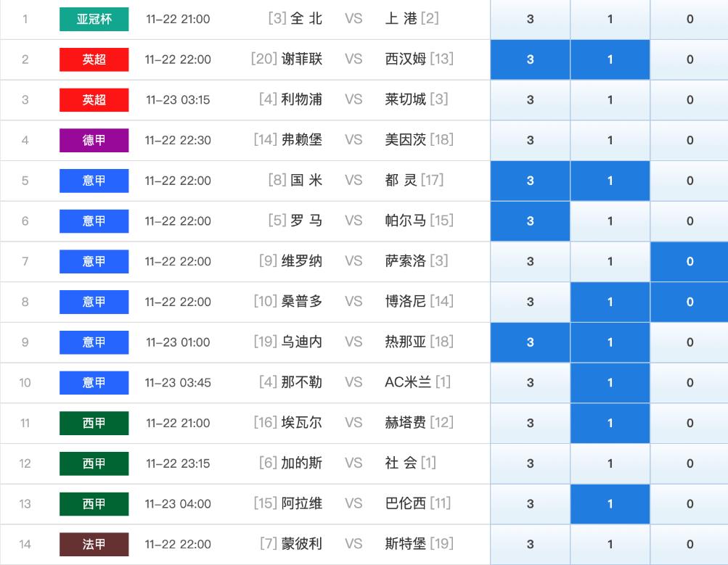
Task: Deselect 1 for 那不勒 vs AC米兰
Action: click(610, 382)
